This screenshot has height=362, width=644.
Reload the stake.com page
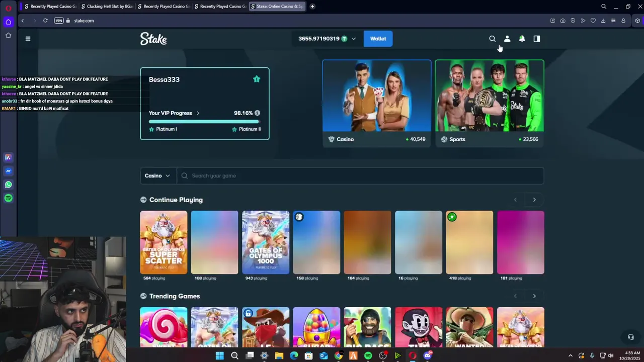tap(45, 21)
